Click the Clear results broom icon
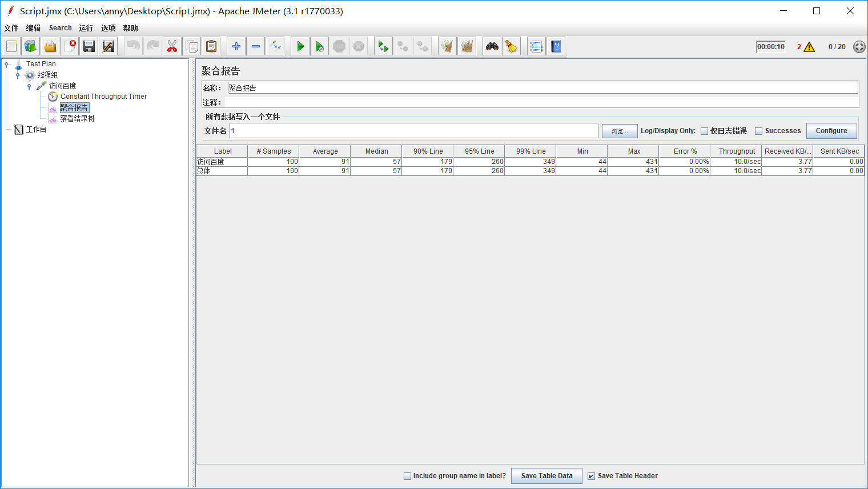Screen dimensions: 868x489 (447, 46)
